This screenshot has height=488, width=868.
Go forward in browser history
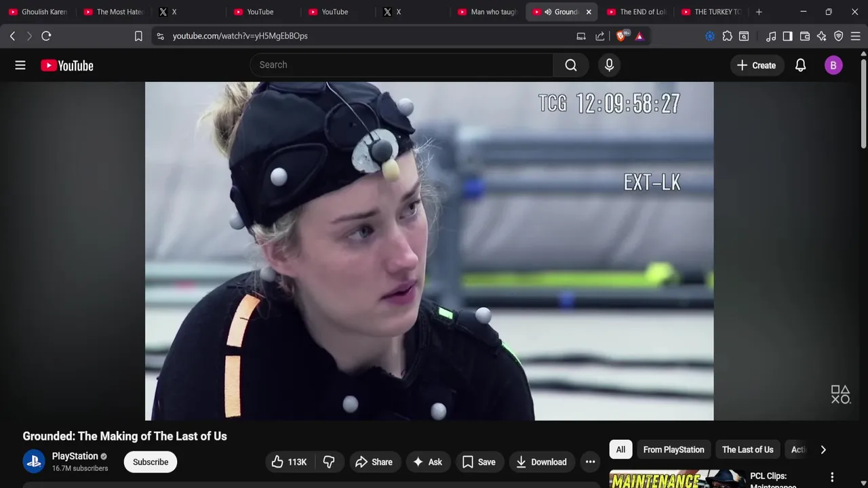[x=29, y=36]
